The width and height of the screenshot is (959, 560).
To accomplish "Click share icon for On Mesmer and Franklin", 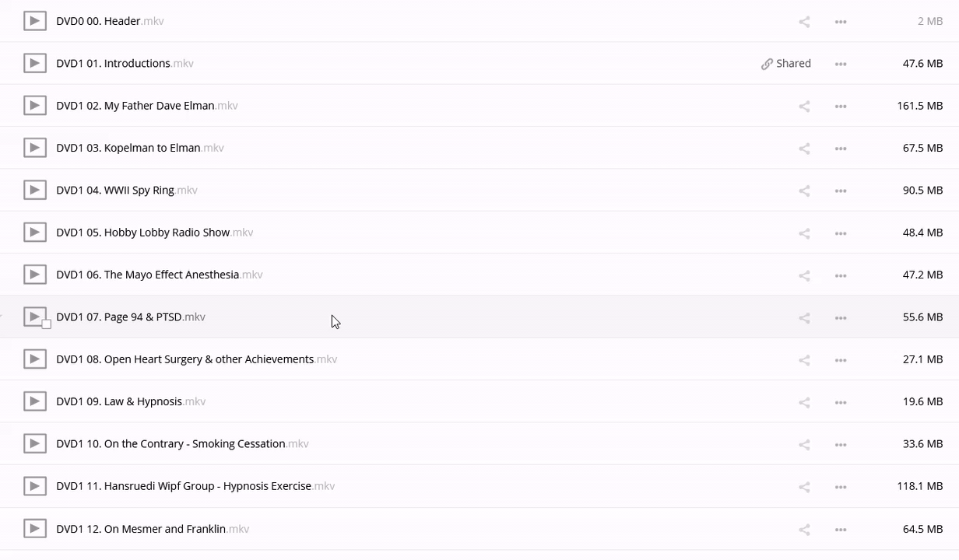I will pyautogui.click(x=804, y=530).
